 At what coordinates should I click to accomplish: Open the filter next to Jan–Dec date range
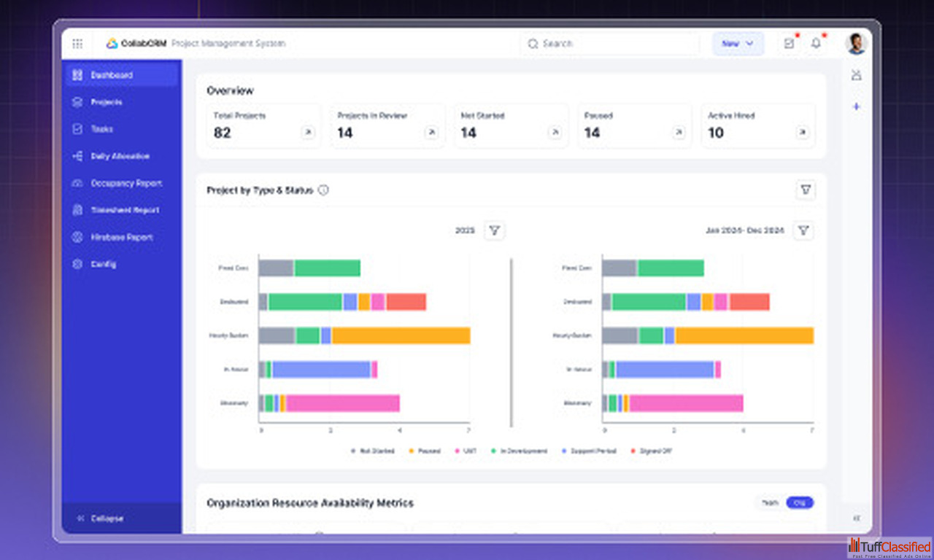(803, 230)
